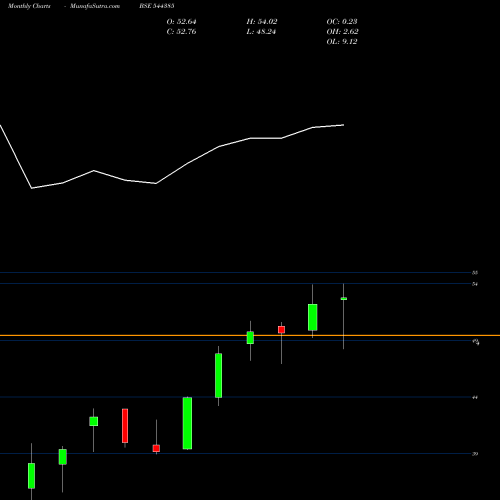
Task: Click the "BSE 544385" symbol label
Action: (x=157, y=6)
